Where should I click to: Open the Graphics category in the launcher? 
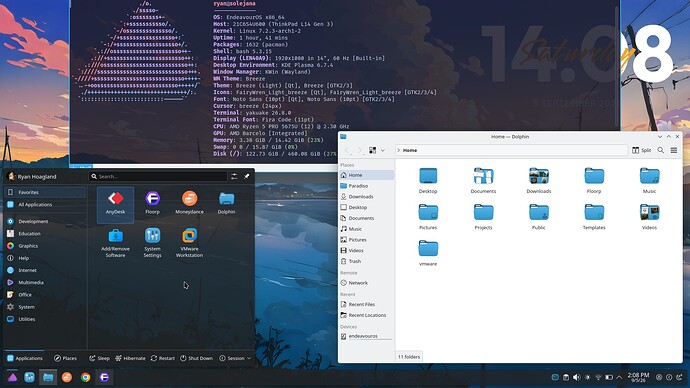click(45, 246)
